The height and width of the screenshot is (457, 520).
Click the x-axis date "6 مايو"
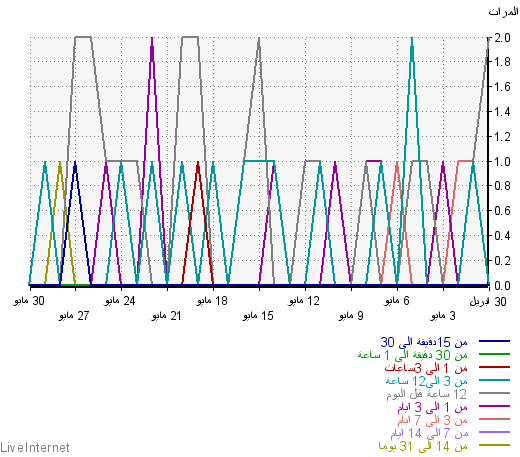coord(397,301)
